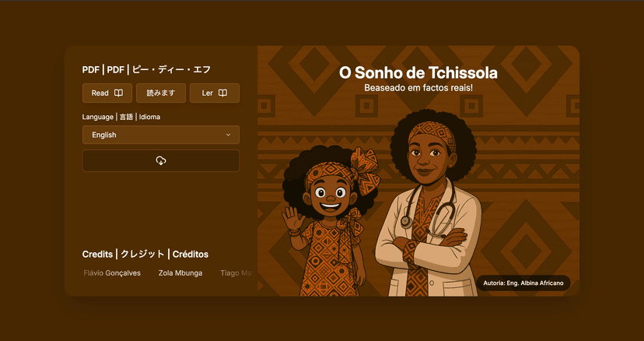Image resolution: width=644 pixels, height=341 pixels.
Task: Select the Zola Mbunga credit name
Action: click(180, 273)
